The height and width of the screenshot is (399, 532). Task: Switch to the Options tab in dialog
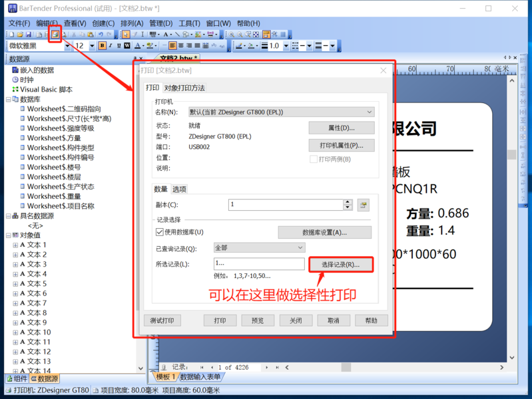coord(179,189)
